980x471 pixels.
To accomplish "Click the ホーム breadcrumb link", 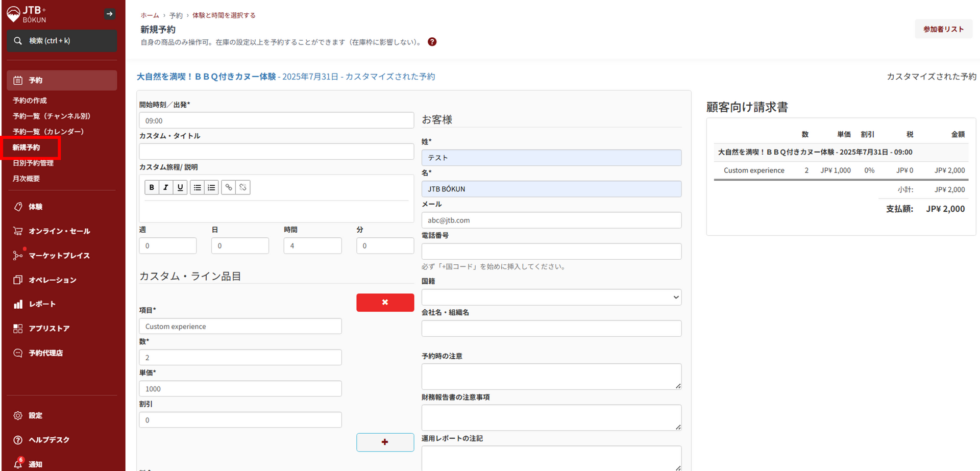I will point(150,15).
